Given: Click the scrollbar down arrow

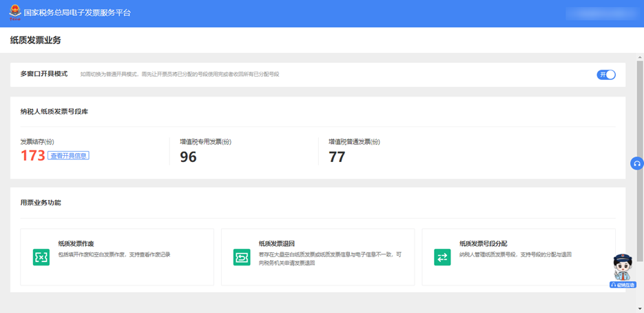Looking at the screenshot, I should coord(640,309).
